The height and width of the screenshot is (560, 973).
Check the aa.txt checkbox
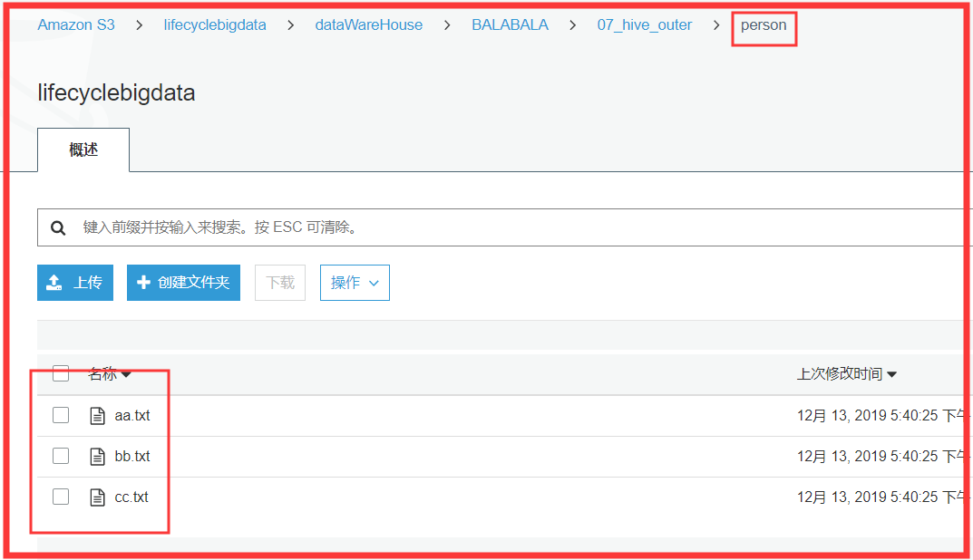[x=61, y=415]
